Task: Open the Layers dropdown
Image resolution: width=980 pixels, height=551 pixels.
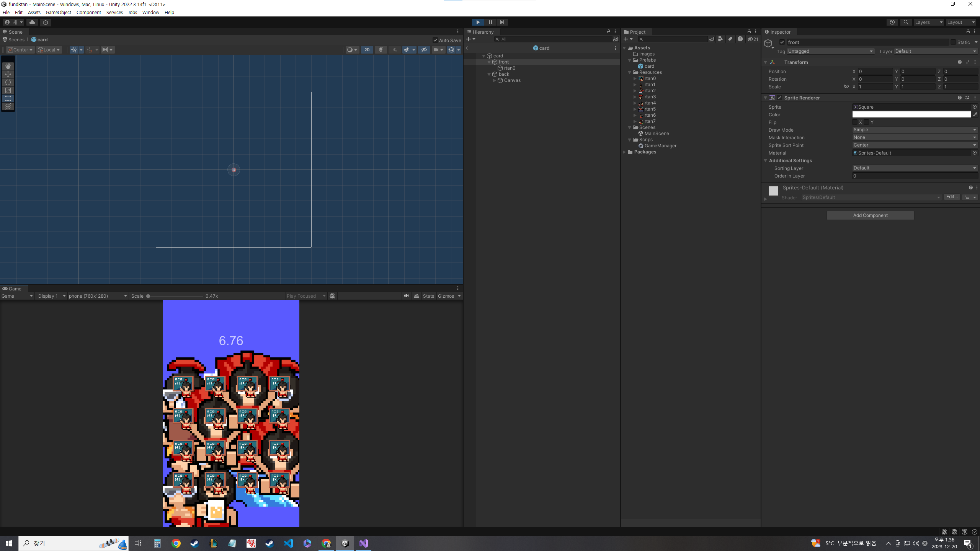Action: (929, 22)
